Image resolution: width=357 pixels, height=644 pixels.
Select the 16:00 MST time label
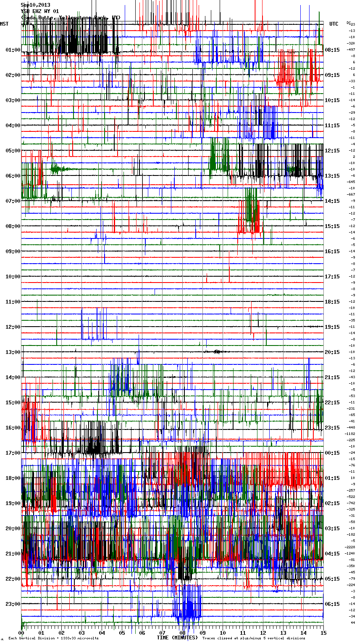click(13, 428)
